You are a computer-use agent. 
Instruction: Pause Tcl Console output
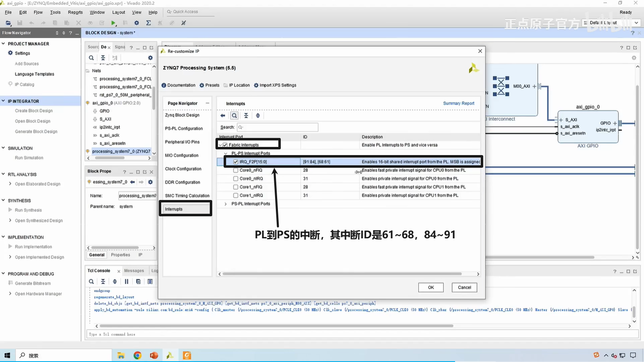127,282
